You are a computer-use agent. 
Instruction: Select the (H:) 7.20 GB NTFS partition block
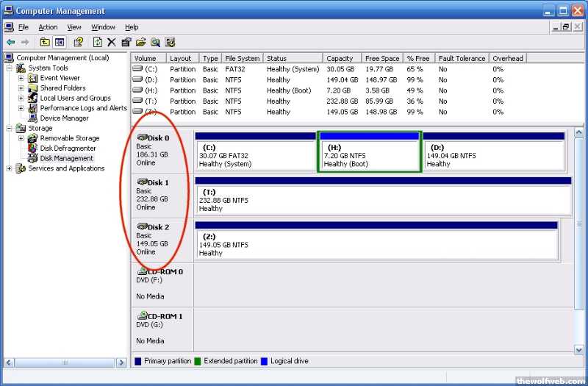[x=369, y=155]
